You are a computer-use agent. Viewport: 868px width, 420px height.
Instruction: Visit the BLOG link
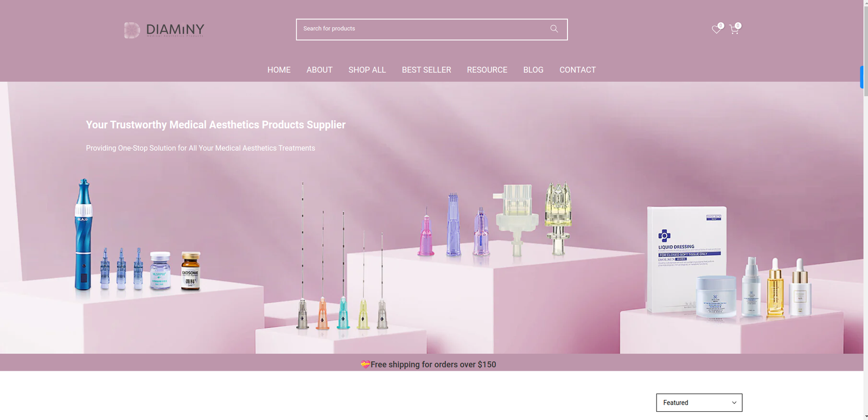(x=533, y=70)
